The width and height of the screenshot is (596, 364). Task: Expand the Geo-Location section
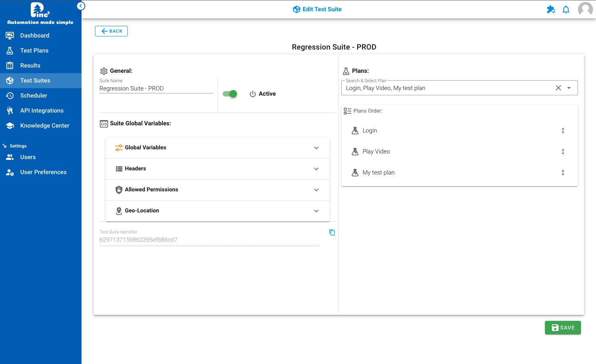pyautogui.click(x=316, y=211)
